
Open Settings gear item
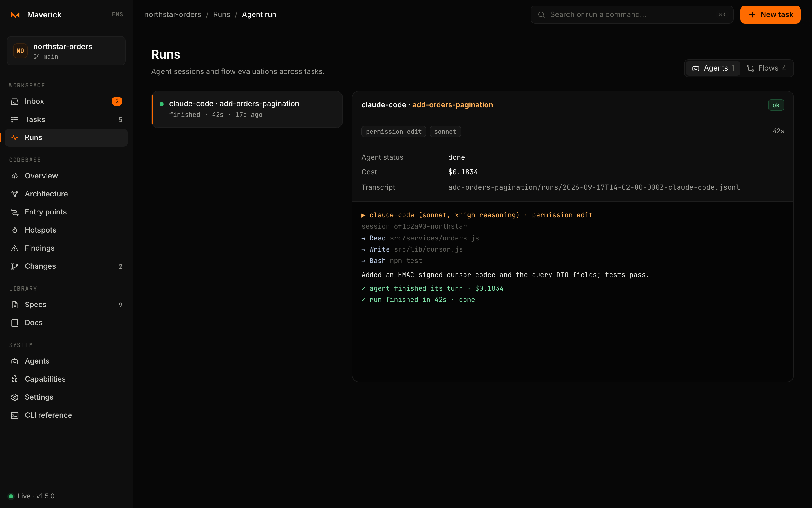(x=66, y=397)
